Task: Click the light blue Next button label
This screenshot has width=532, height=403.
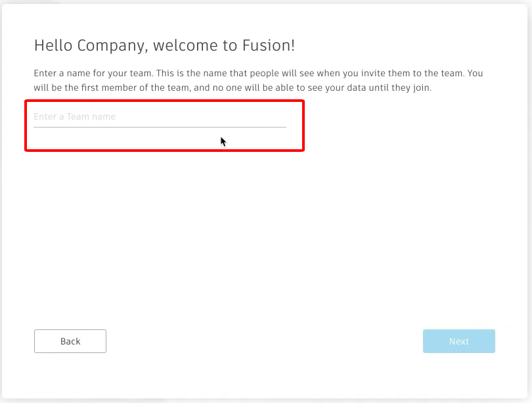Action: point(459,341)
